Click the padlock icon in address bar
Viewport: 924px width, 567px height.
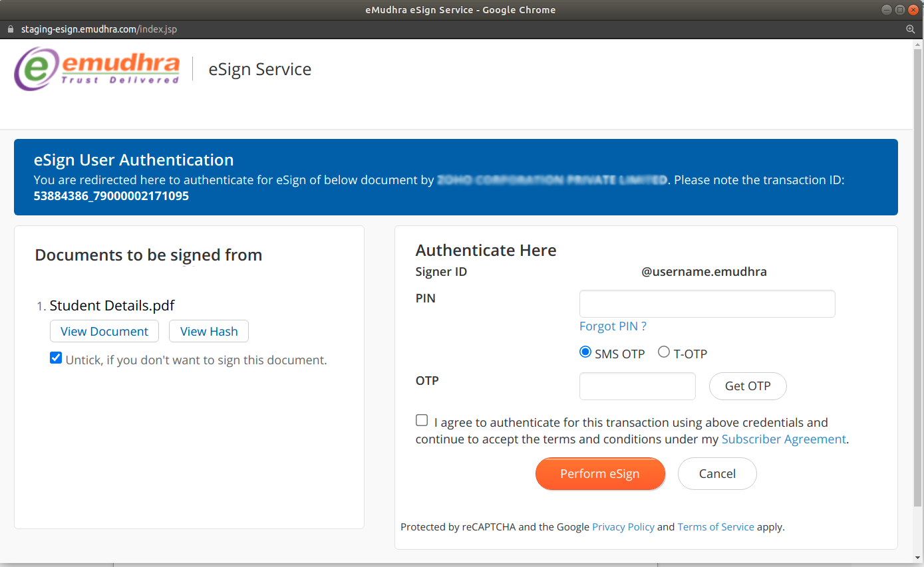coord(10,29)
